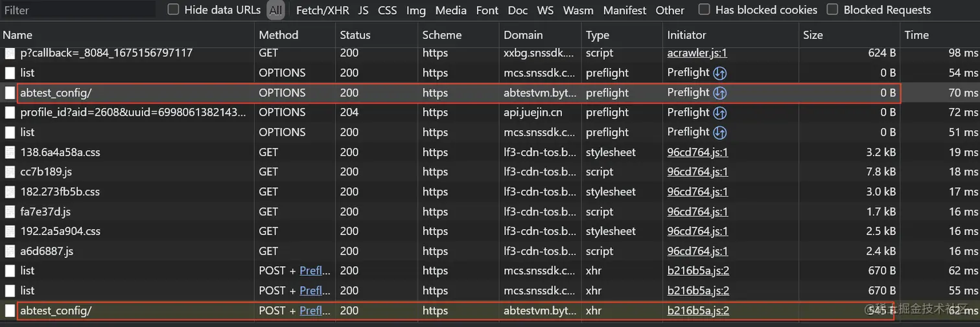This screenshot has height=327, width=980.
Task: Filter requests by Fetch/XHR
Action: coord(323,10)
